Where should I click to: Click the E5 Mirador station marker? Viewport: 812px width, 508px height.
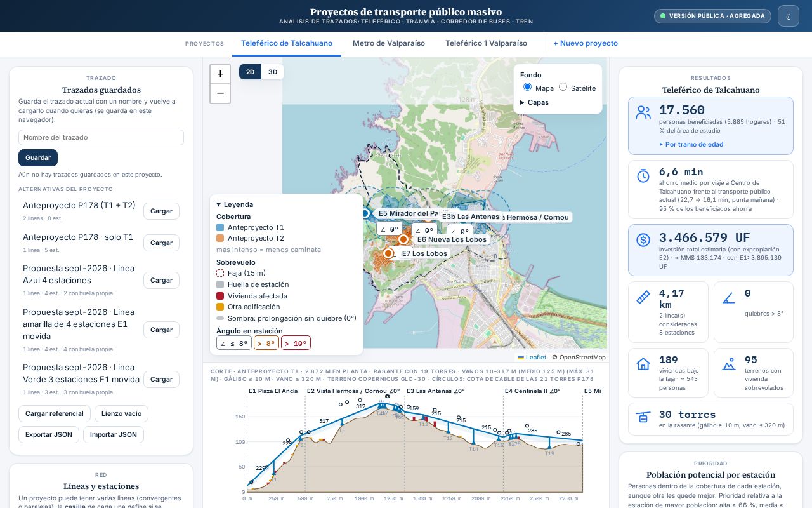(x=365, y=213)
